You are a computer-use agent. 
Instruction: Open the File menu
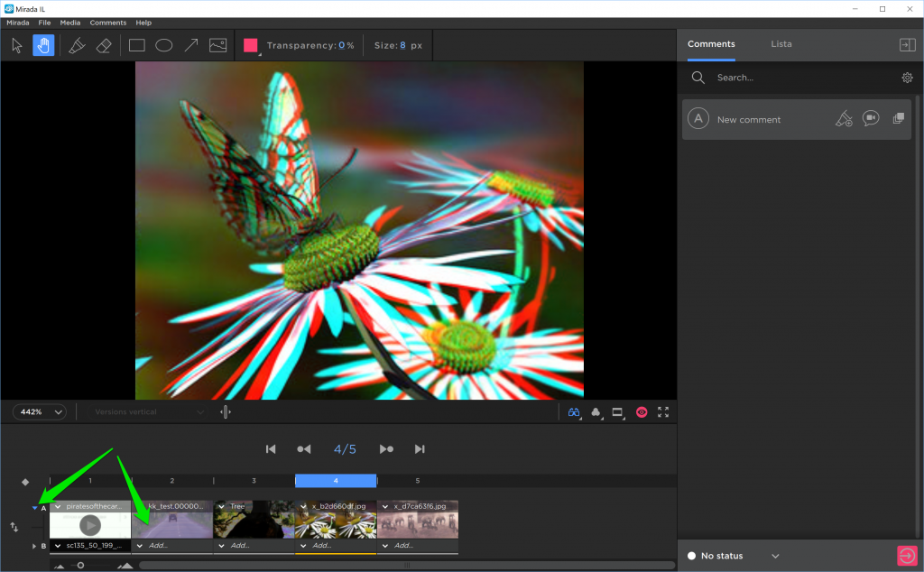(x=45, y=23)
